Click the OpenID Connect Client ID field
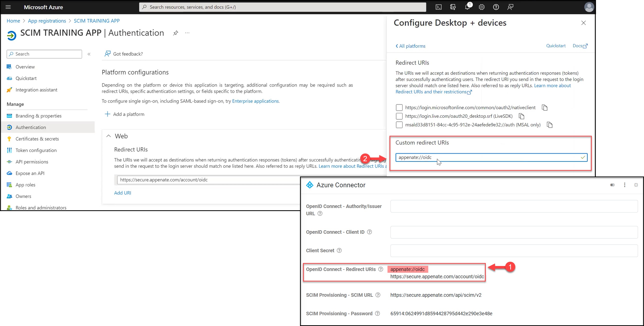644x326 pixels. tap(514, 232)
